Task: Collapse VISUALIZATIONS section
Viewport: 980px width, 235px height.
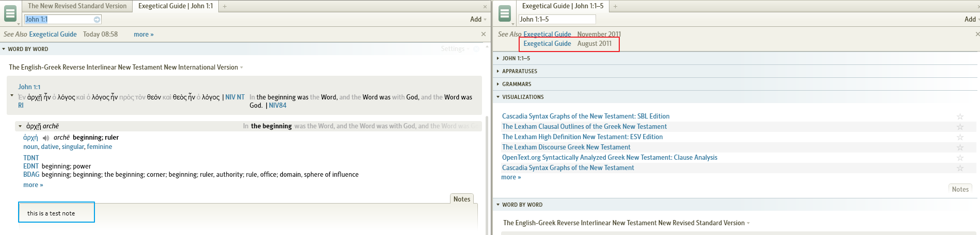Action: 498,97
